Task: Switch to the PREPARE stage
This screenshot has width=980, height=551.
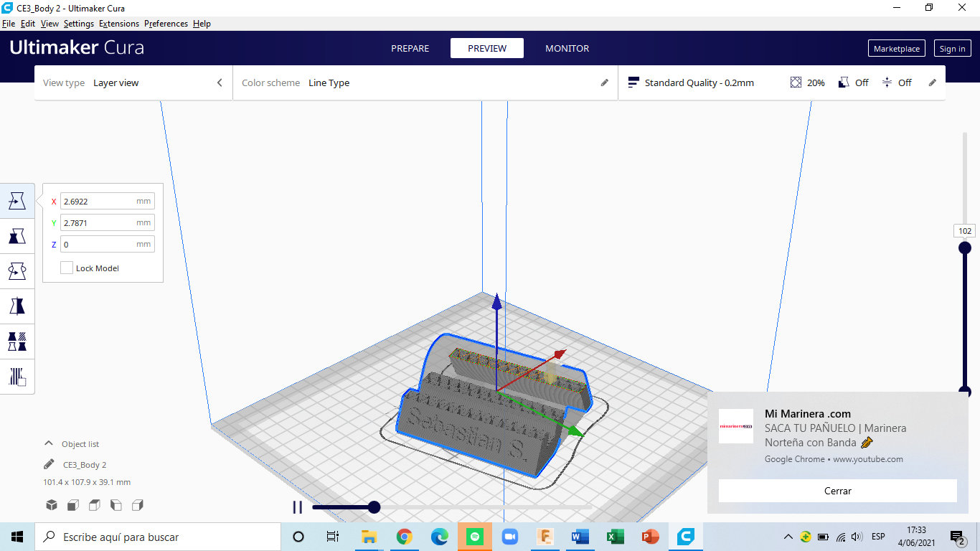Action: pyautogui.click(x=410, y=48)
